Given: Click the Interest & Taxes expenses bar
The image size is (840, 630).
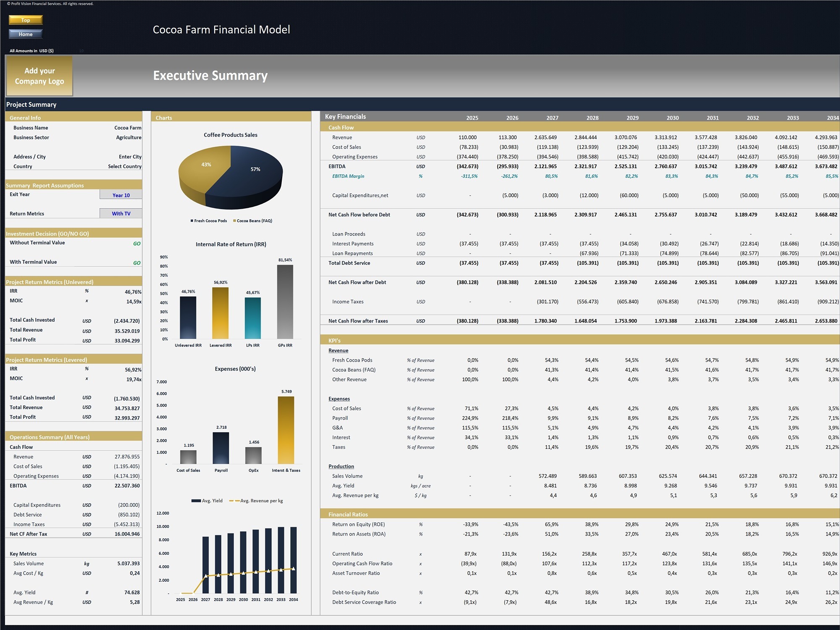Looking at the screenshot, I should tap(286, 430).
